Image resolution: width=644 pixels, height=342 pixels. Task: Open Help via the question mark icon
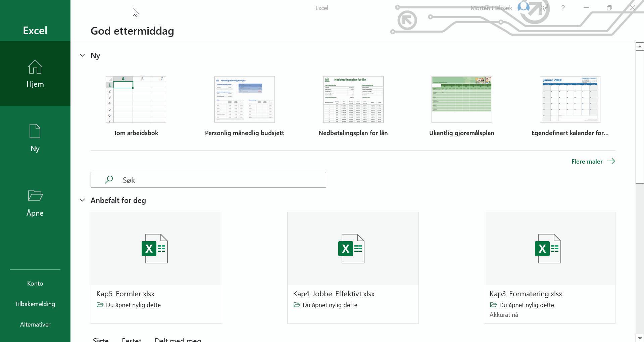pyautogui.click(x=563, y=8)
